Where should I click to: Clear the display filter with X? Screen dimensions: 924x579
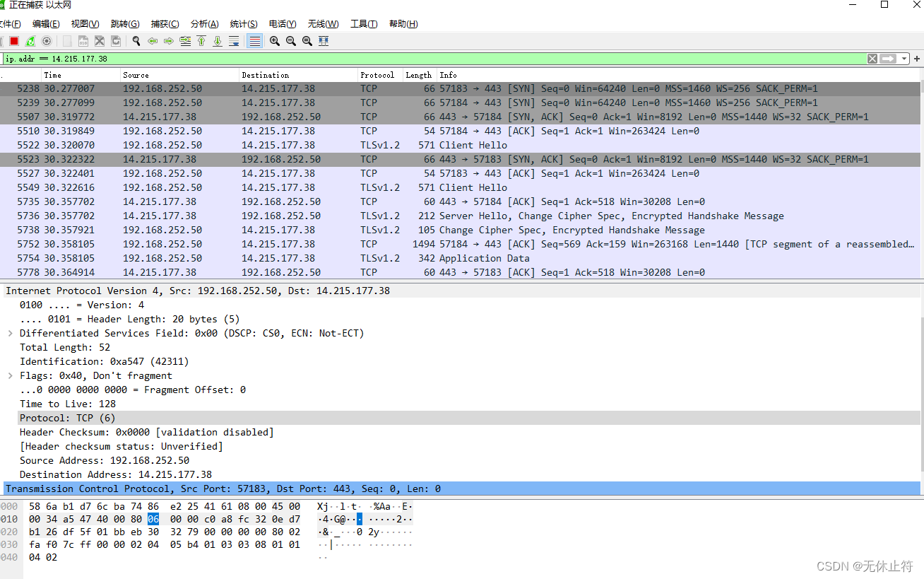click(x=872, y=59)
